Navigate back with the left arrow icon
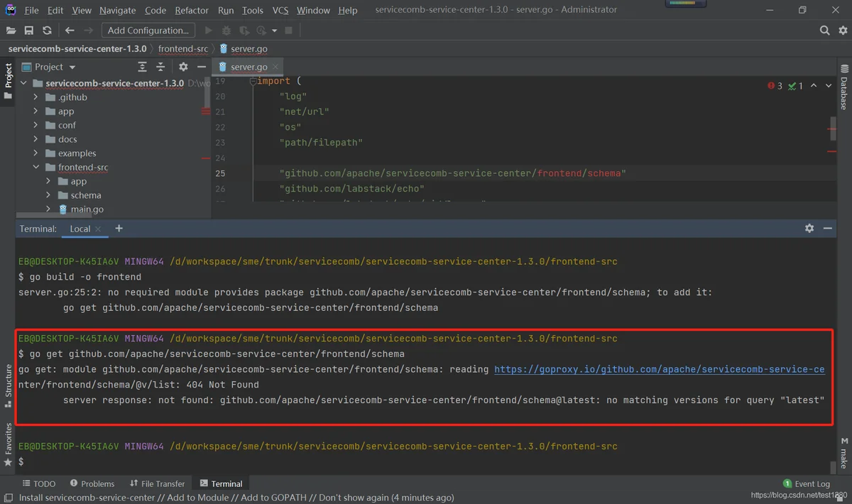This screenshot has width=852, height=504. point(70,31)
